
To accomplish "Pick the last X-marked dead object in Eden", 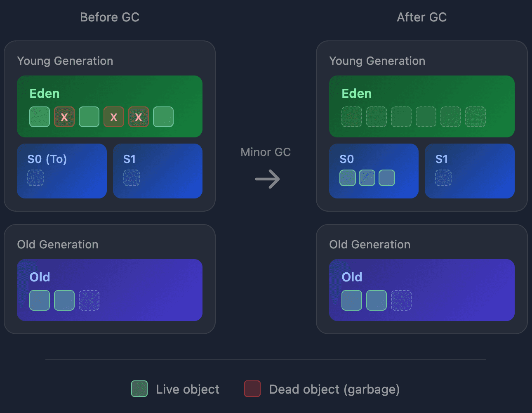I will click(x=139, y=117).
